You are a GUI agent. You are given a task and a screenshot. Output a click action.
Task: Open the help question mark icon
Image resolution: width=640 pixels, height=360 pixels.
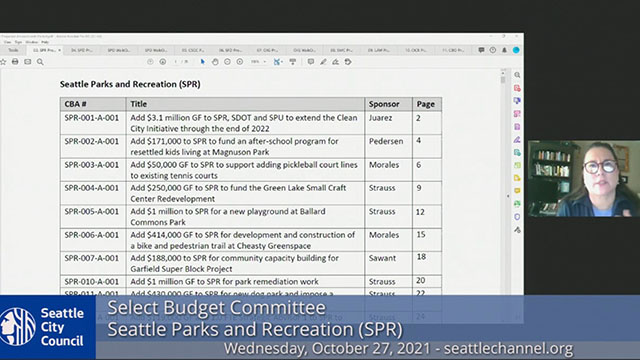493,50
